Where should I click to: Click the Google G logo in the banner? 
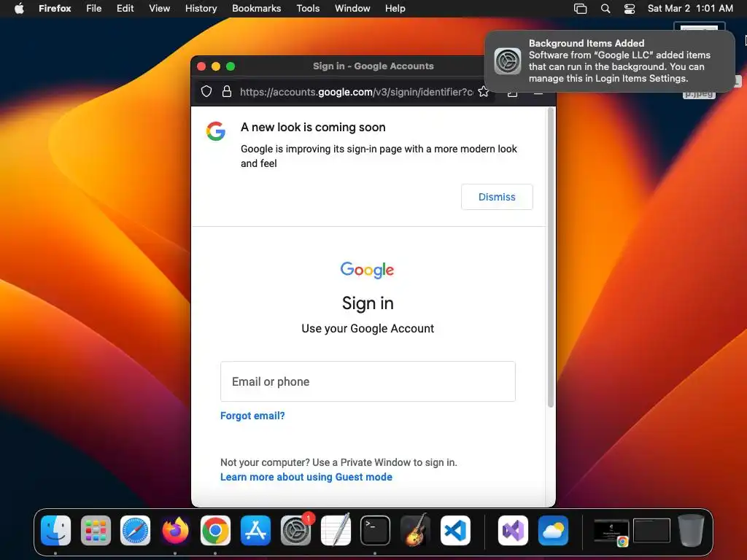coord(216,131)
